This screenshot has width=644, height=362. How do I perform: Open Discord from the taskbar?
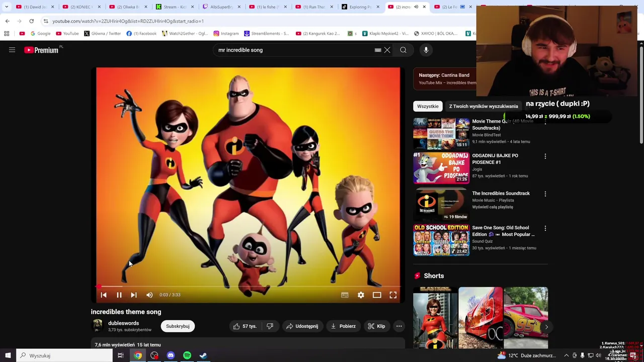tap(171, 355)
